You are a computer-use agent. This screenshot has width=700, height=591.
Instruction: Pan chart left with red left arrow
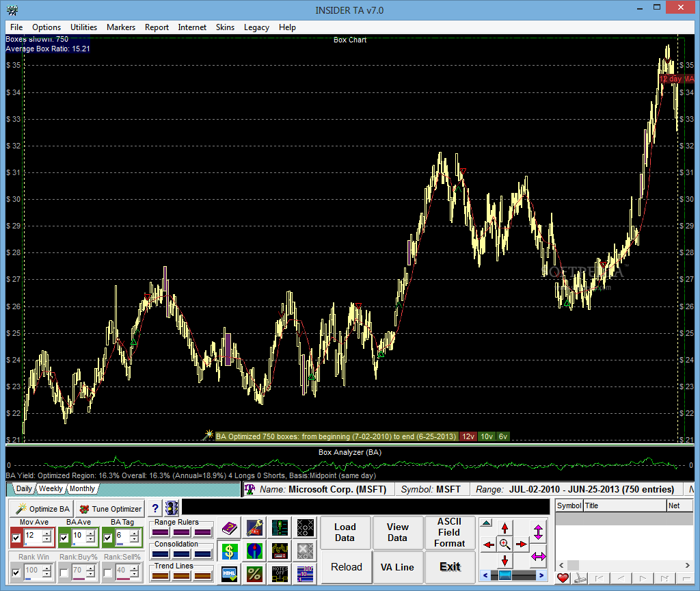click(x=489, y=544)
